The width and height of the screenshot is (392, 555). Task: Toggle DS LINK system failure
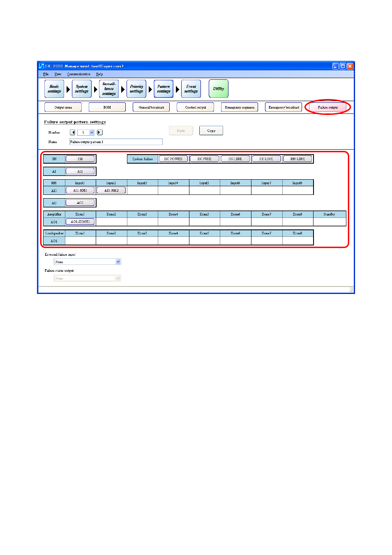(235, 159)
